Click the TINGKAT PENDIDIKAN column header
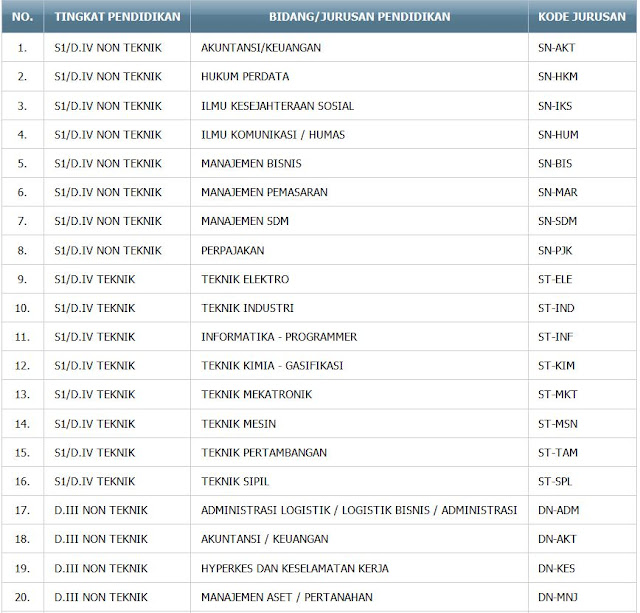 click(x=117, y=17)
